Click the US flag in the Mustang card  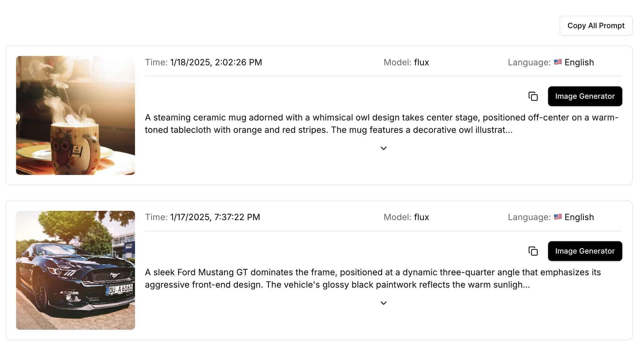(x=558, y=217)
